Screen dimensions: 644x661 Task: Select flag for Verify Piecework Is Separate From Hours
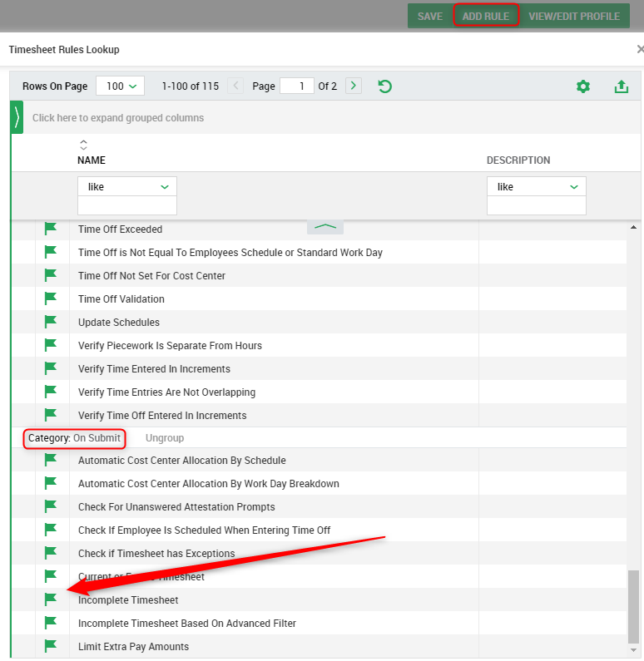click(x=51, y=345)
